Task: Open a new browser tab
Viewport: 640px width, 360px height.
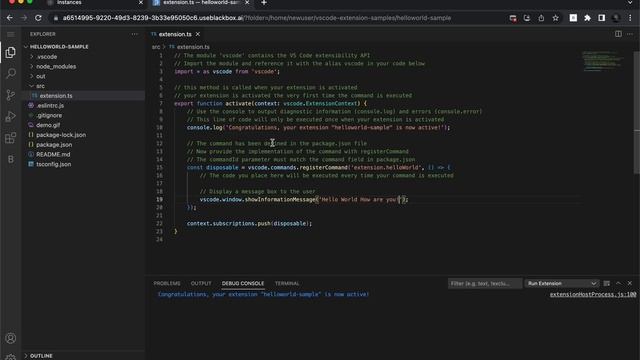Action: coord(264,3)
